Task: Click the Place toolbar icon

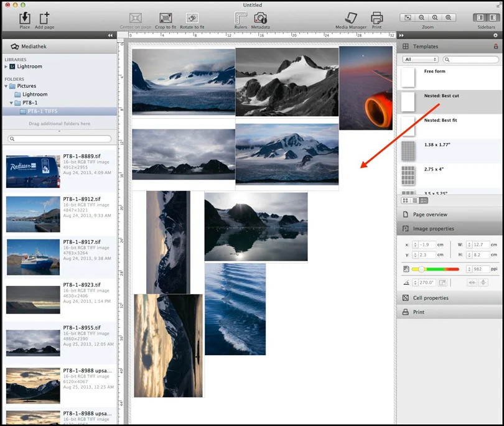Action: click(x=25, y=18)
